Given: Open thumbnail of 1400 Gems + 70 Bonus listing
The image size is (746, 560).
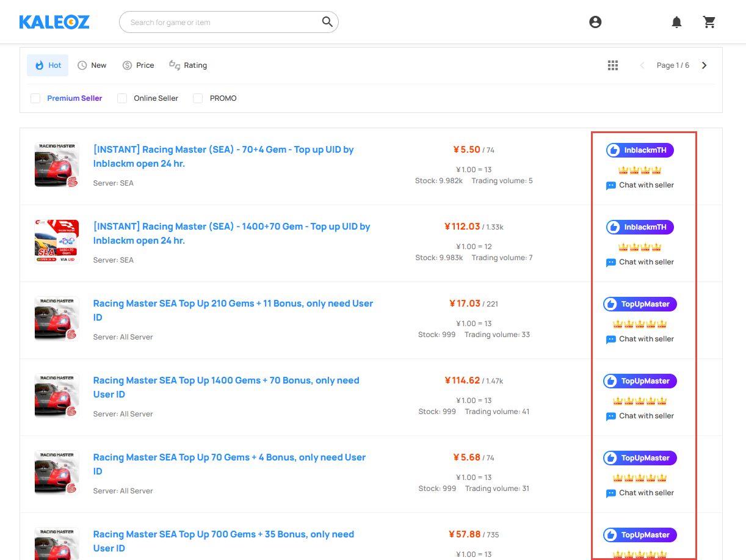Looking at the screenshot, I should click(57, 396).
